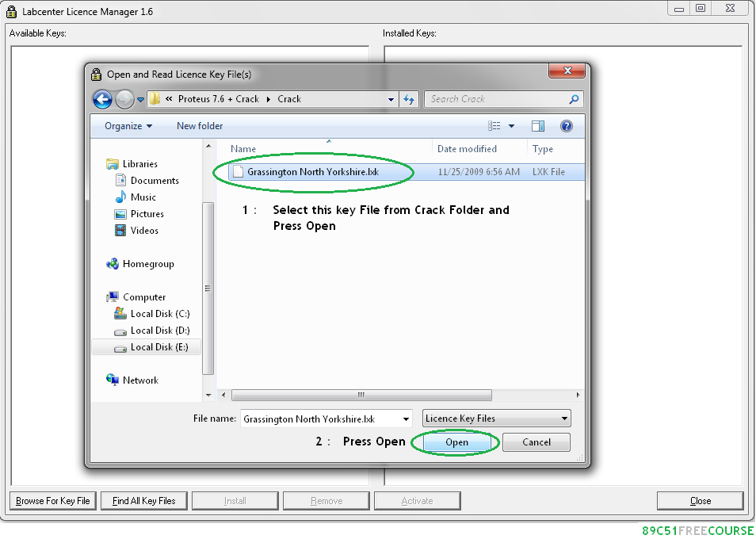The width and height of the screenshot is (756, 539).
Task: Open Local Disk (C:)
Action: click(x=160, y=314)
